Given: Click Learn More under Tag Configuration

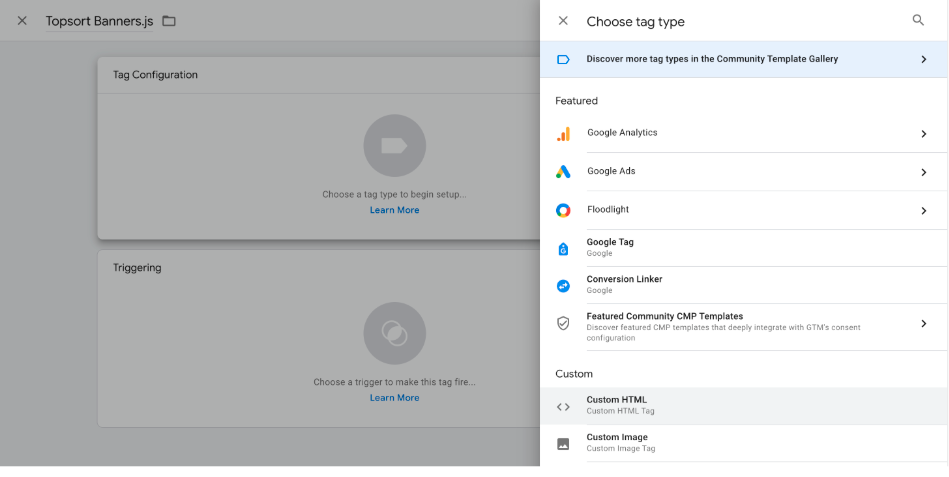Looking at the screenshot, I should click(x=394, y=210).
